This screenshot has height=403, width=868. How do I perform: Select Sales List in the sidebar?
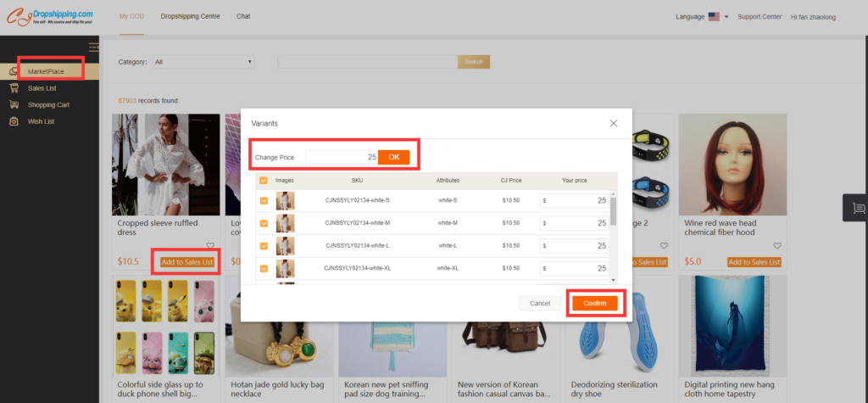coord(42,88)
